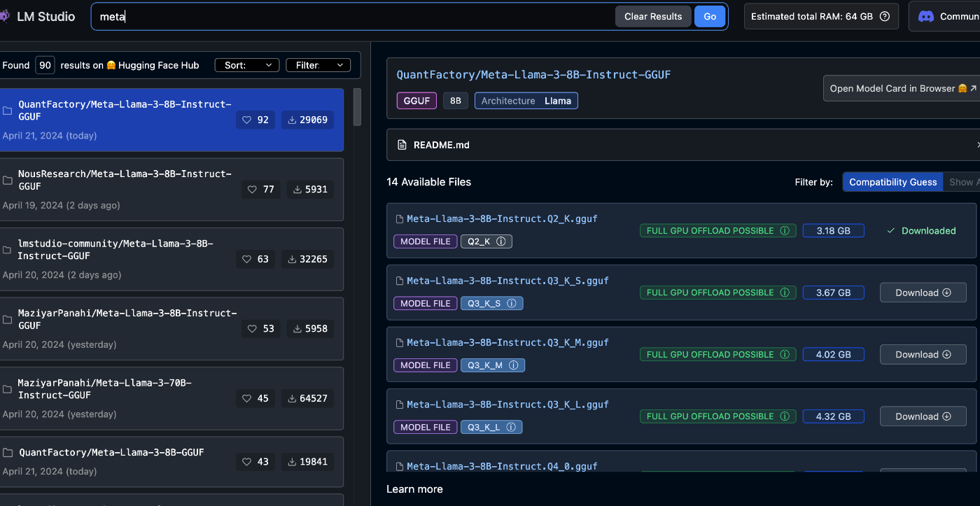The height and width of the screenshot is (506, 980).
Task: Click likes count 92 on QuantFactory Instruct result
Action: (255, 120)
